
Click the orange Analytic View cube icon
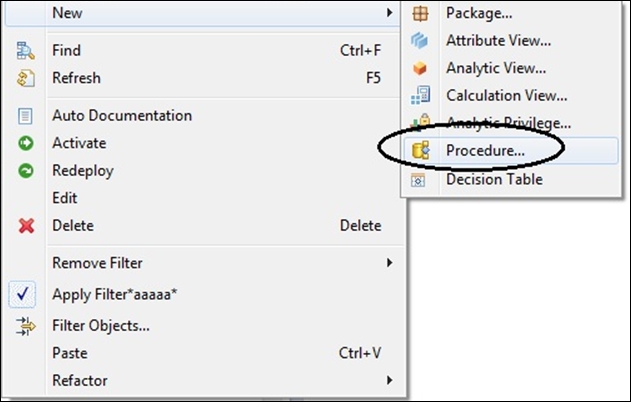(x=420, y=68)
